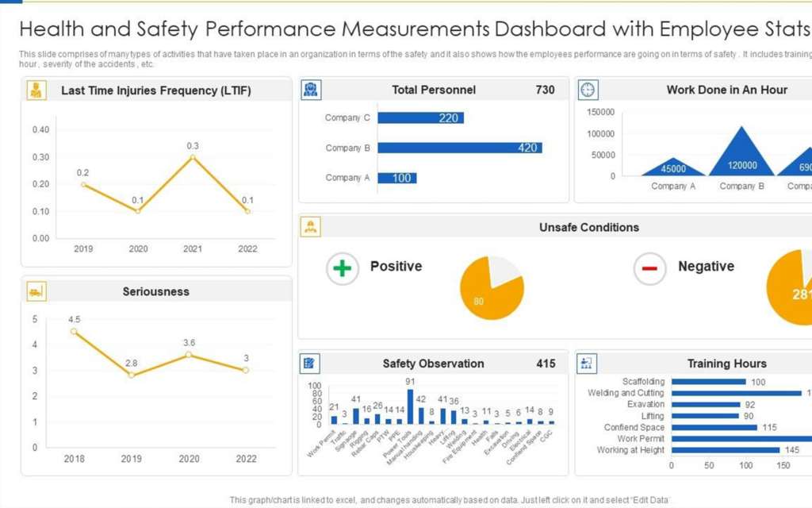Click the red minus Negative icon

click(x=649, y=268)
